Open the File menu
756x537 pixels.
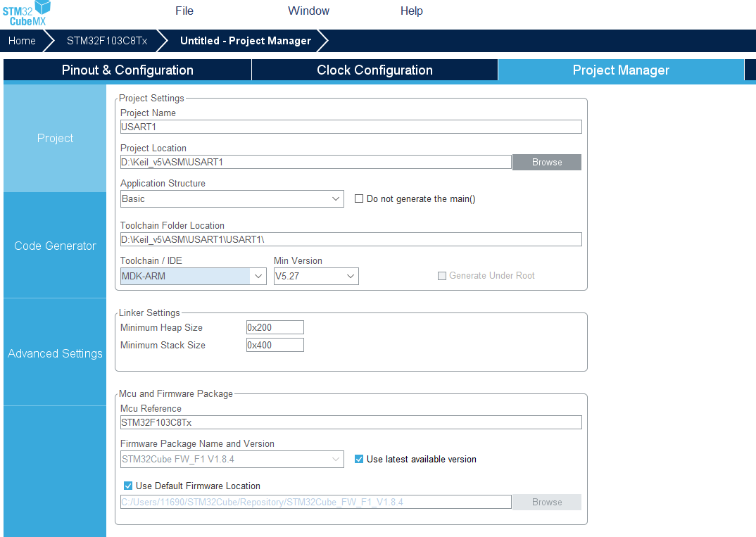[184, 11]
